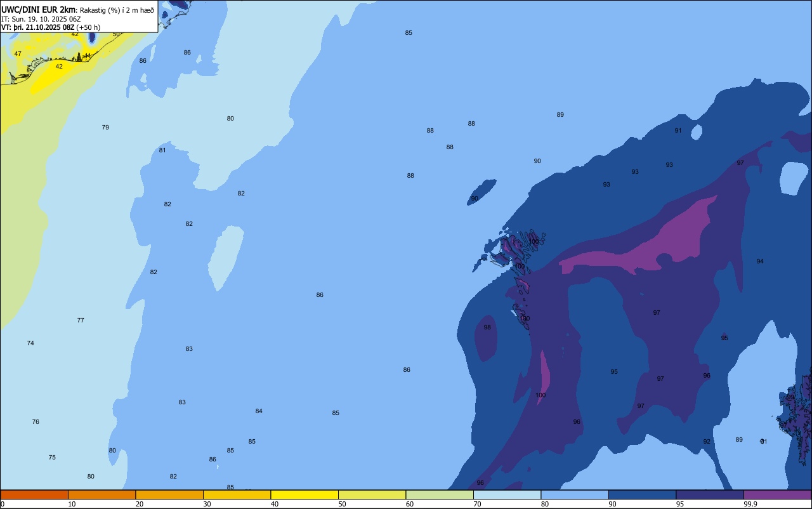Click the humidity value '47' on the map
Screen dimensions: 812x509
[x=18, y=53]
